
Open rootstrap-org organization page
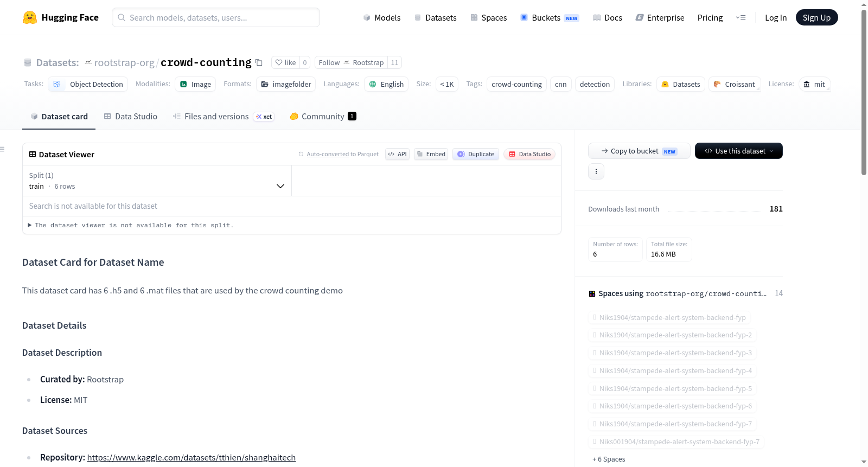pos(124,62)
